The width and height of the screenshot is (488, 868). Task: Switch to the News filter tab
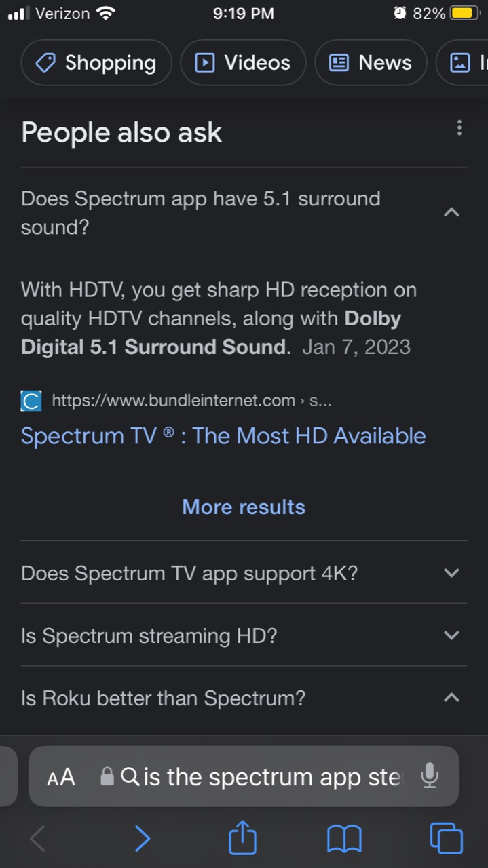371,62
